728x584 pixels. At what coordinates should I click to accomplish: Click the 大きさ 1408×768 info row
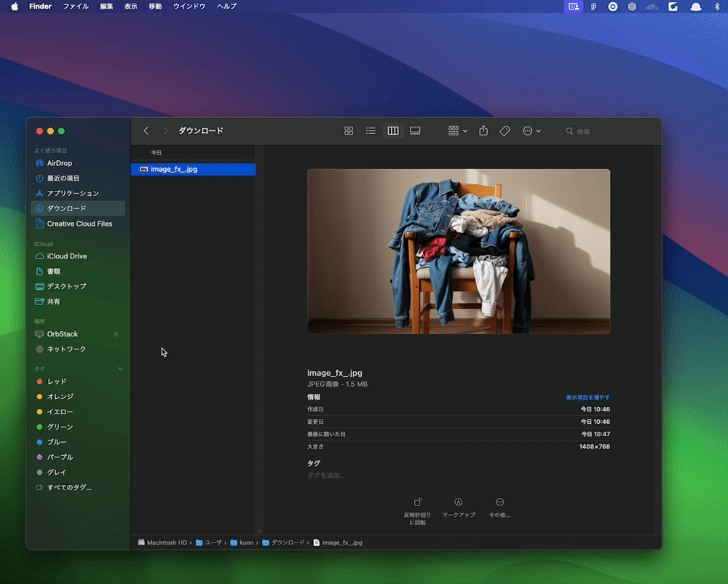[459, 446]
